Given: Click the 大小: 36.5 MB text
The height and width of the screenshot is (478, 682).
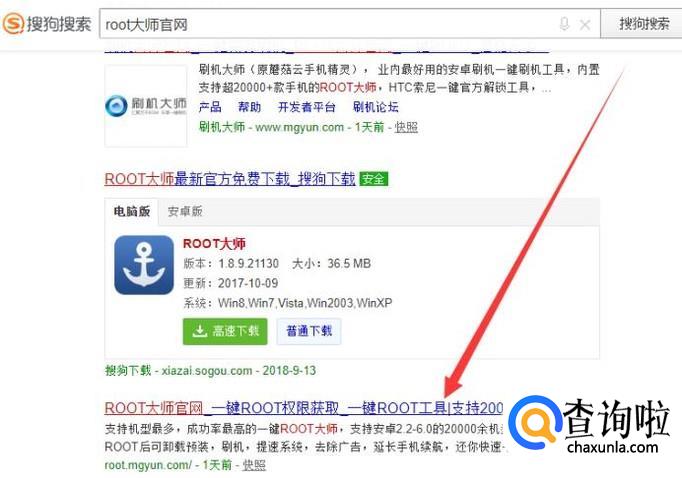Looking at the screenshot, I should click(x=331, y=264).
